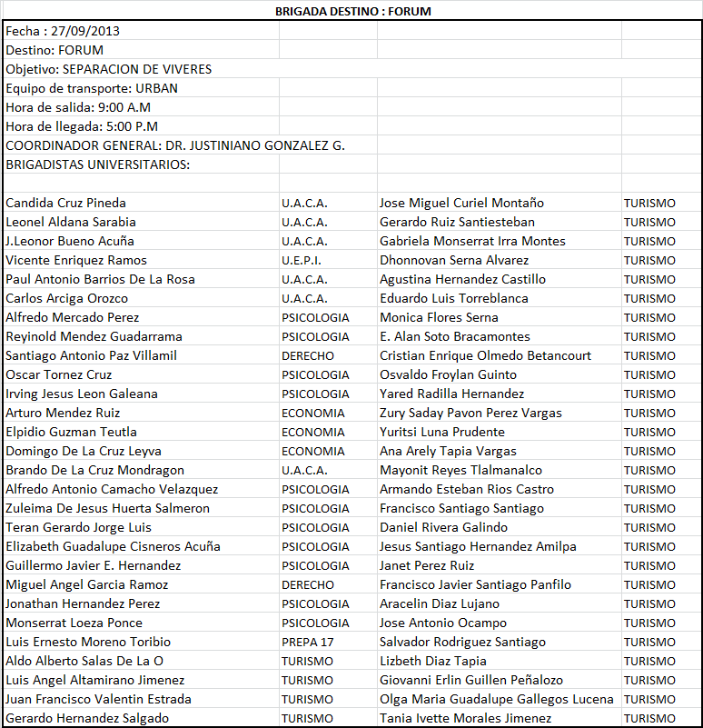
Task: Click the COORDINADOR GENERAL cell
Action: pos(175,145)
